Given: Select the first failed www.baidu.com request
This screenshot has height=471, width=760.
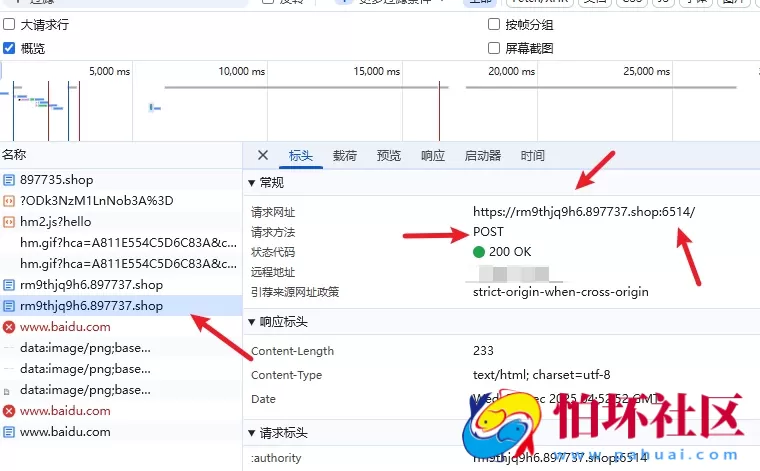Looking at the screenshot, I should click(x=121, y=327).
